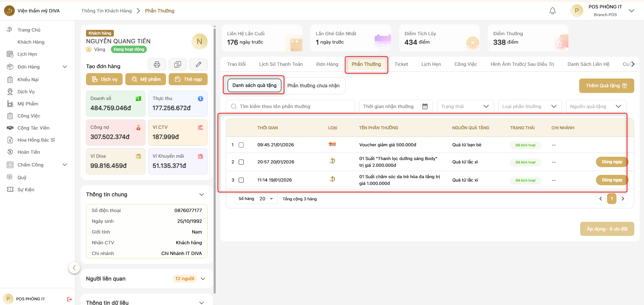Tick the checkbox for reward row 1

[x=241, y=145]
